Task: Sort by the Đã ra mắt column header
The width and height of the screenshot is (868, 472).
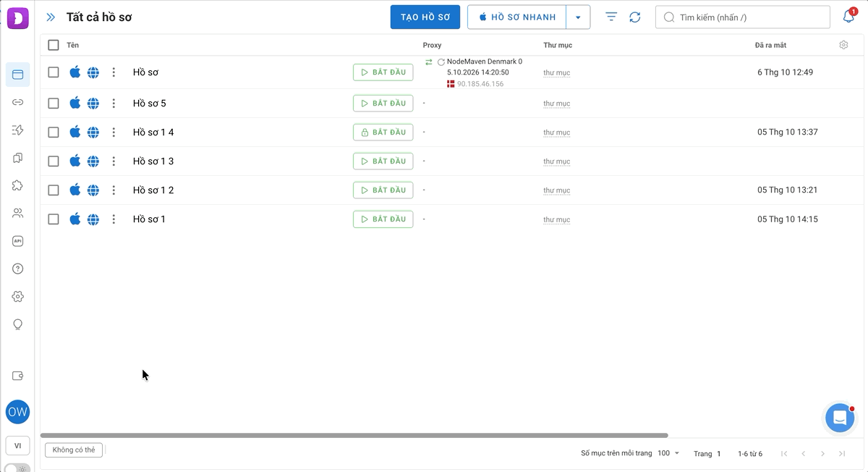Action: (770, 45)
